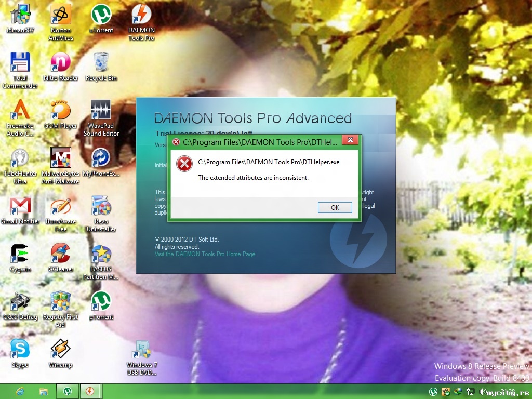
Task: Select Winamp desktop shortcut
Action: [x=60, y=354]
